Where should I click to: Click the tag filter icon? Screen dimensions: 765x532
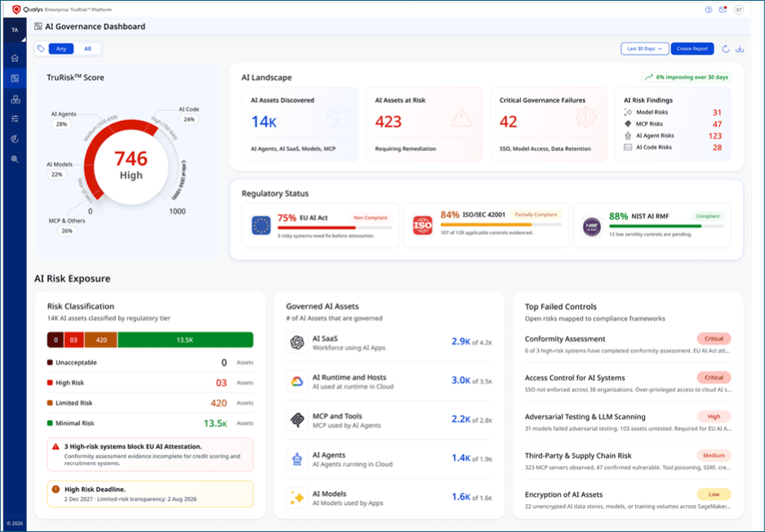click(41, 49)
